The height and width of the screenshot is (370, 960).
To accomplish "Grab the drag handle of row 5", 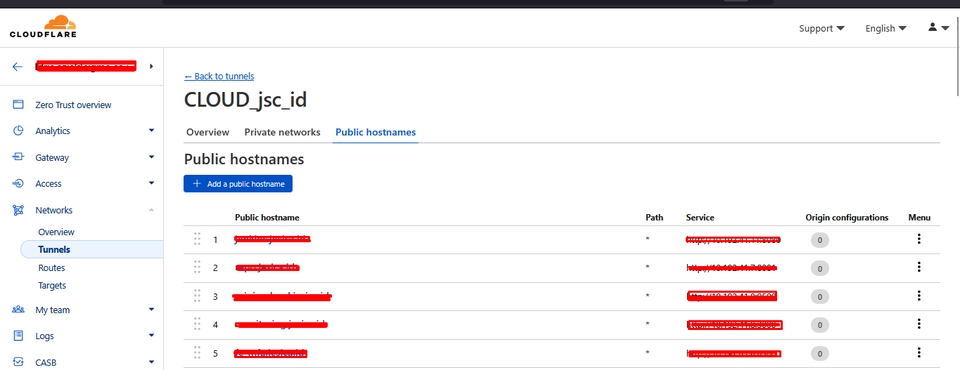I will [x=197, y=352].
